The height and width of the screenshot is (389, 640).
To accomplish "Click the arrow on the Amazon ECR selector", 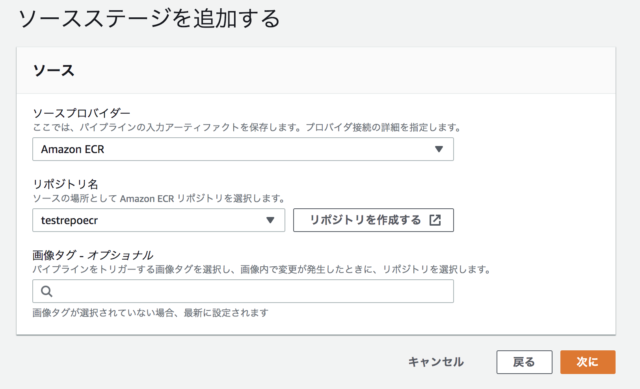I will point(439,149).
